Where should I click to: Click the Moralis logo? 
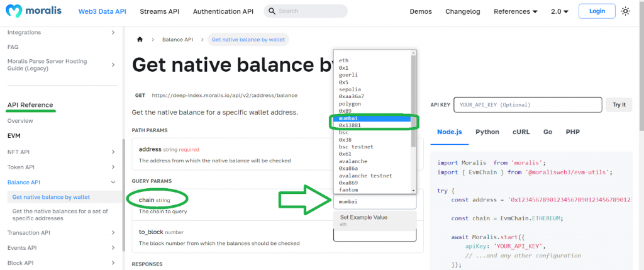click(x=34, y=11)
